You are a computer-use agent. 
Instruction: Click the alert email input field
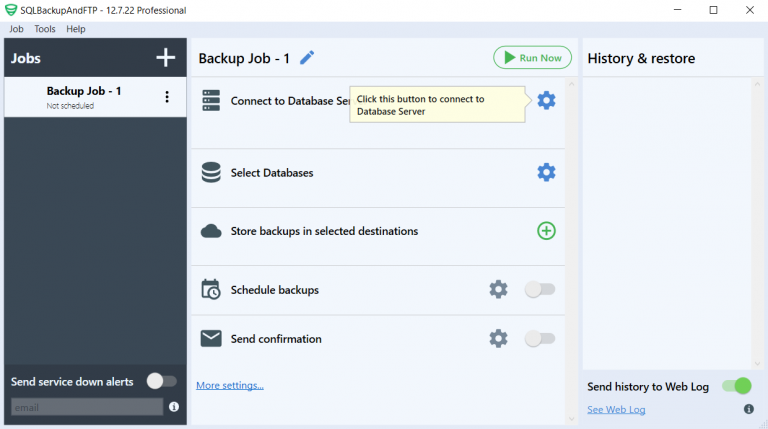coord(87,407)
